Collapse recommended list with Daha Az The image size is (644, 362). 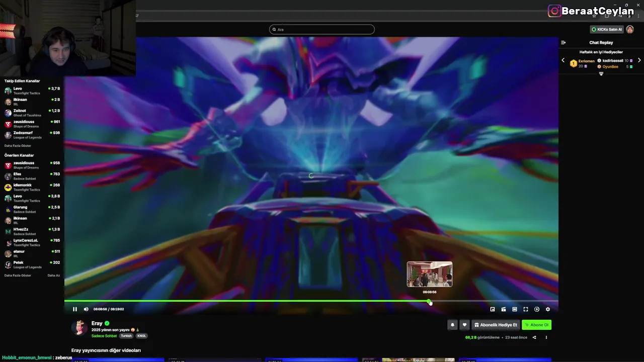(x=54, y=276)
